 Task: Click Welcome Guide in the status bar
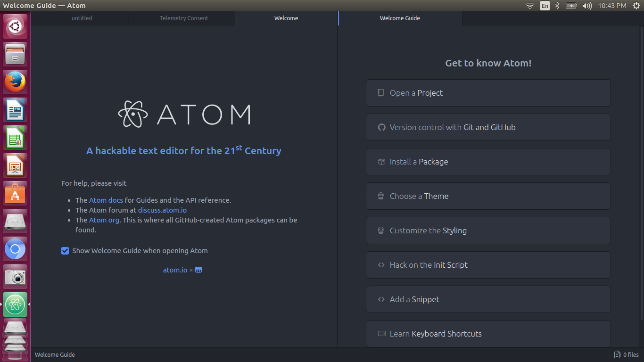click(55, 355)
